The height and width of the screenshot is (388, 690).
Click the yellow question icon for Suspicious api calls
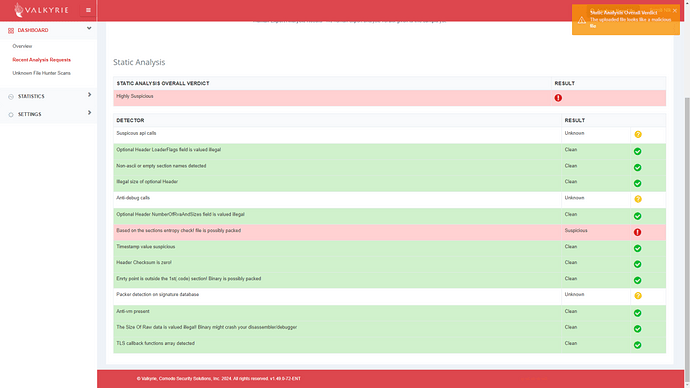pos(638,135)
